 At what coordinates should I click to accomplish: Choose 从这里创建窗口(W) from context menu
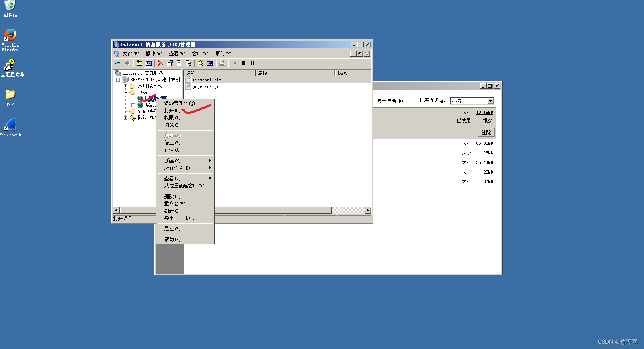[185, 186]
